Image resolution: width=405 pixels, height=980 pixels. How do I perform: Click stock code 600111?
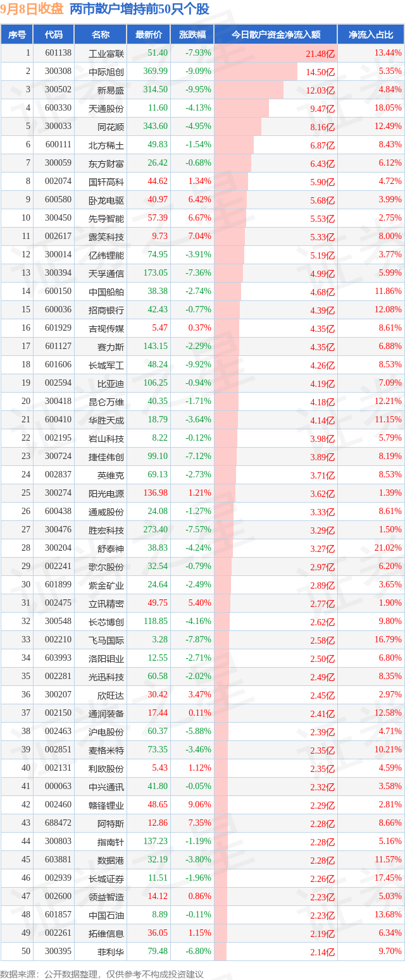pyautogui.click(x=59, y=145)
